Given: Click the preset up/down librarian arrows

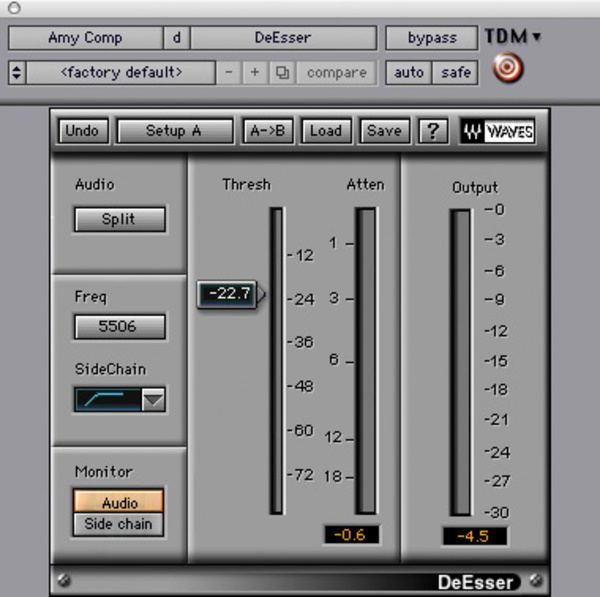Looking at the screenshot, I should pyautogui.click(x=17, y=72).
